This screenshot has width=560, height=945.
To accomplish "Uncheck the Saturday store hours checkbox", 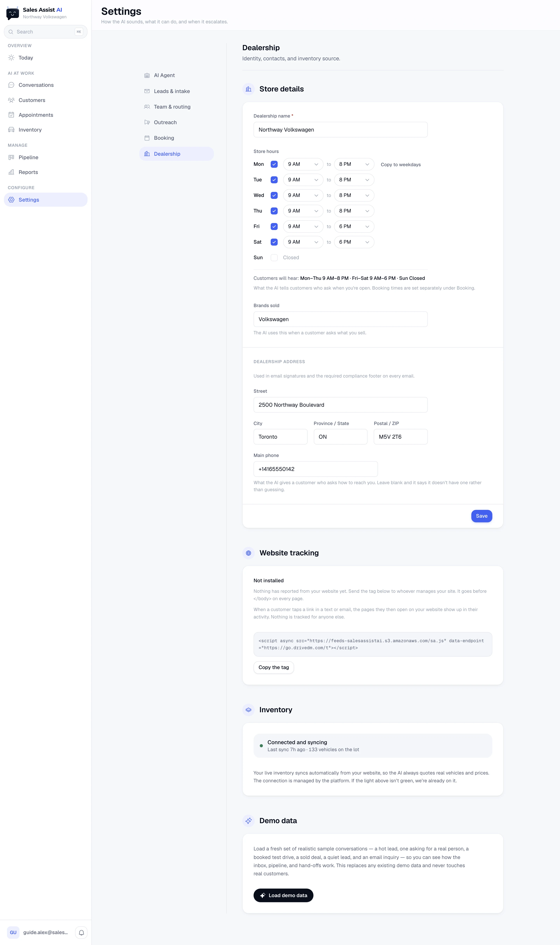I will click(x=274, y=242).
